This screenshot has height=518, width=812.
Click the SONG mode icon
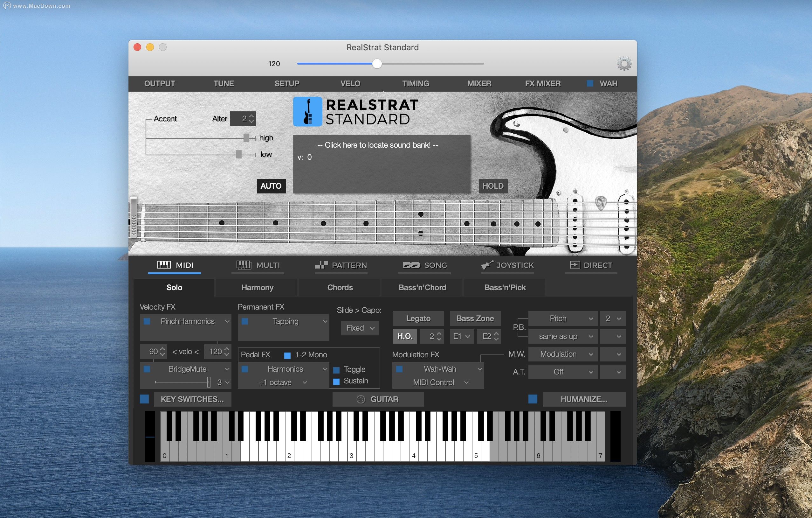click(411, 265)
